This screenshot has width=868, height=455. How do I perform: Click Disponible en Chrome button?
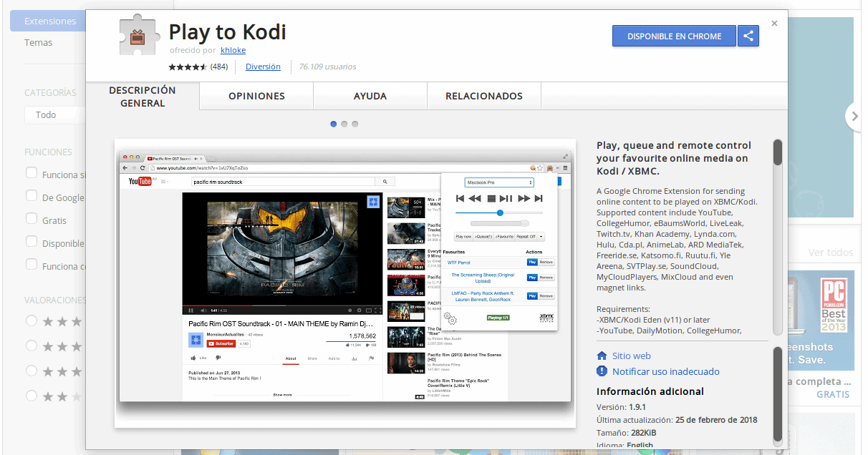click(675, 36)
